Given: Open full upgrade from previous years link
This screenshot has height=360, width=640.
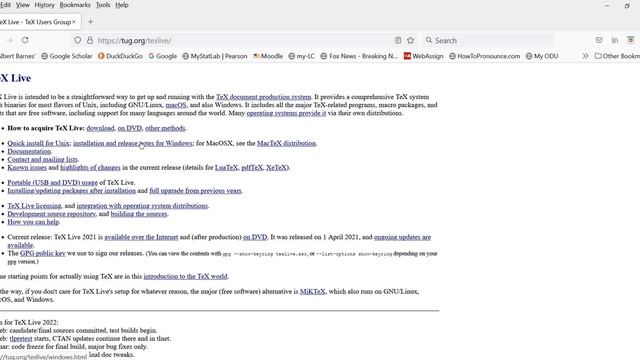Looking at the screenshot, I should (195, 191).
